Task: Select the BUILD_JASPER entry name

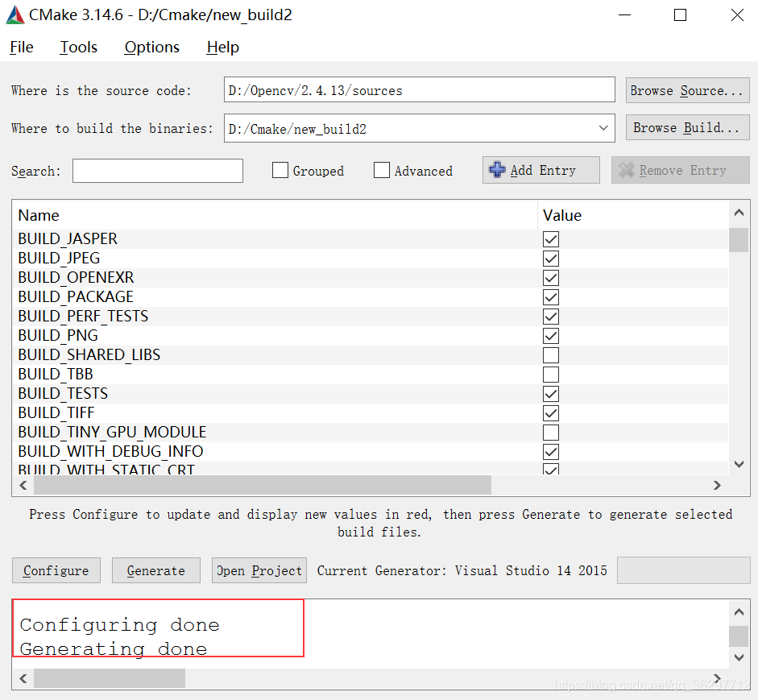Action: (68, 238)
